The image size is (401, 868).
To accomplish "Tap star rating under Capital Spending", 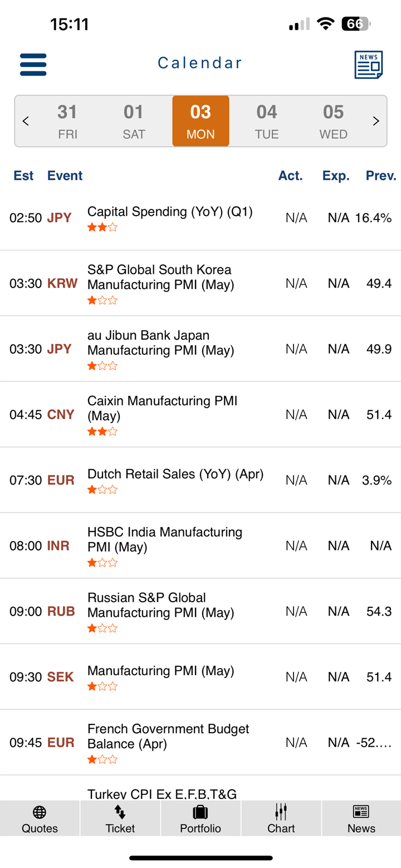I will (102, 227).
